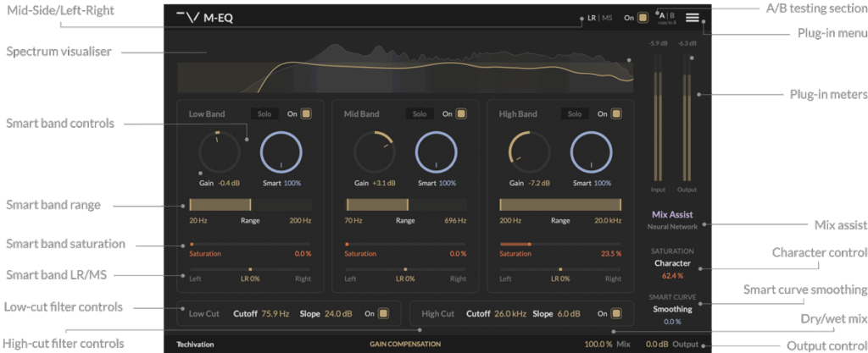Click Low Band 200 Hz range value
Screen dimensions: 868x353
pyautogui.click(x=300, y=220)
